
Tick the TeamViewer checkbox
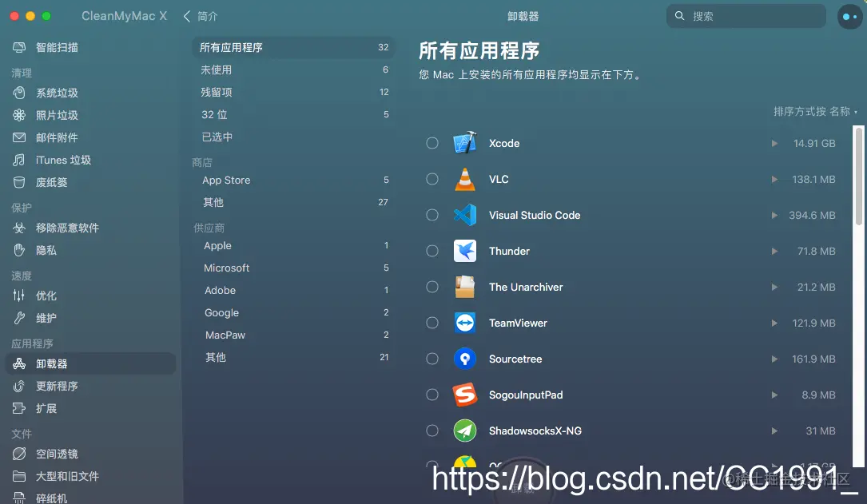point(432,323)
